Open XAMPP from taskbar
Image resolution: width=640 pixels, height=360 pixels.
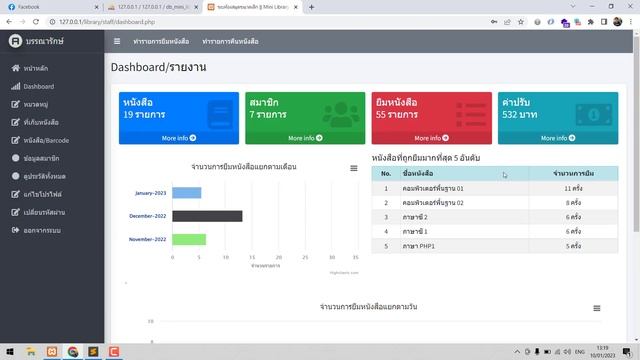point(52,351)
